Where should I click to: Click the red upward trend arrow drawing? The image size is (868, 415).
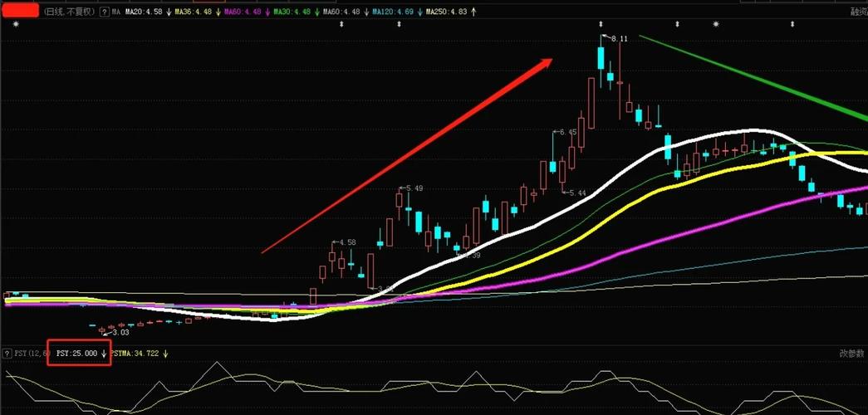coord(407,155)
